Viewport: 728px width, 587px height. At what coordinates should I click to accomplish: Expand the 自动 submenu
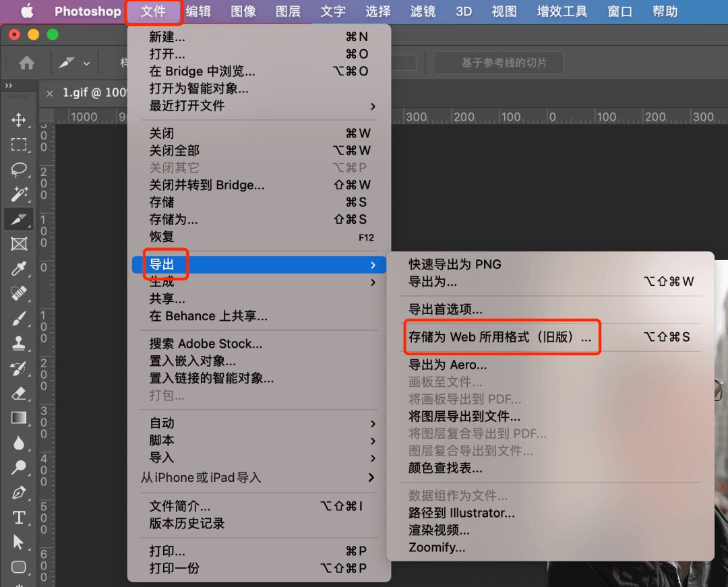pos(260,423)
